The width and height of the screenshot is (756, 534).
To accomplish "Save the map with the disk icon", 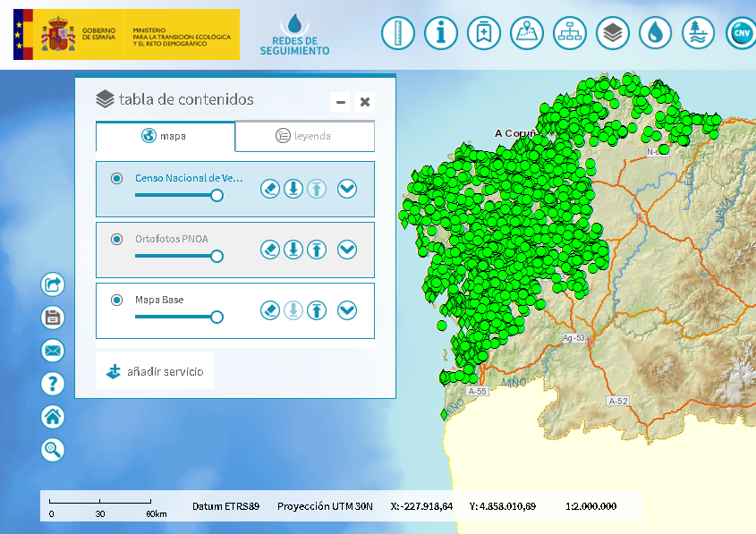I will tap(53, 318).
